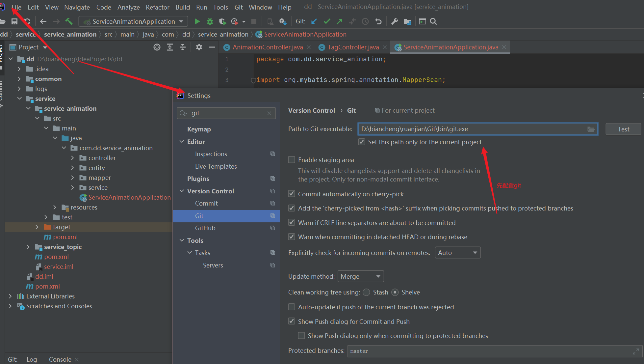The width and height of the screenshot is (644, 364).
Task: Expand the controller package
Action: 72,158
